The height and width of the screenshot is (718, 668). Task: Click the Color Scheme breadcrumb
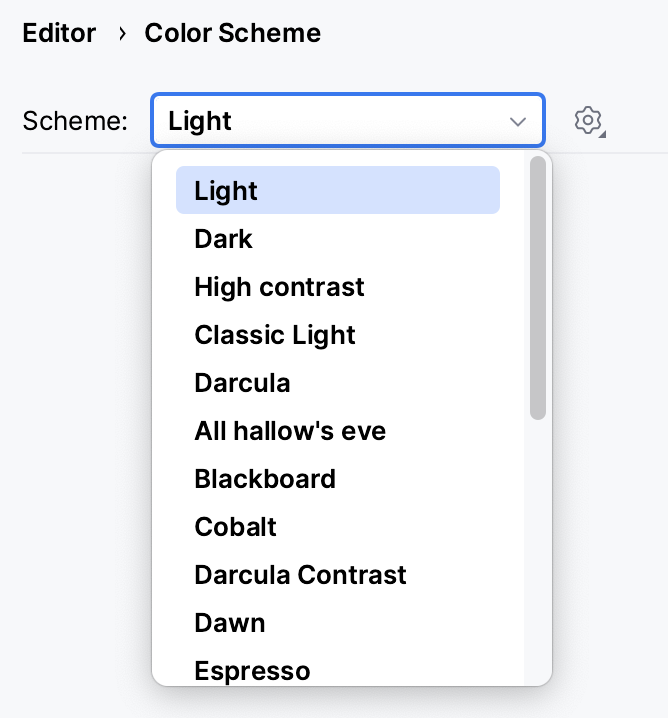pos(233,33)
